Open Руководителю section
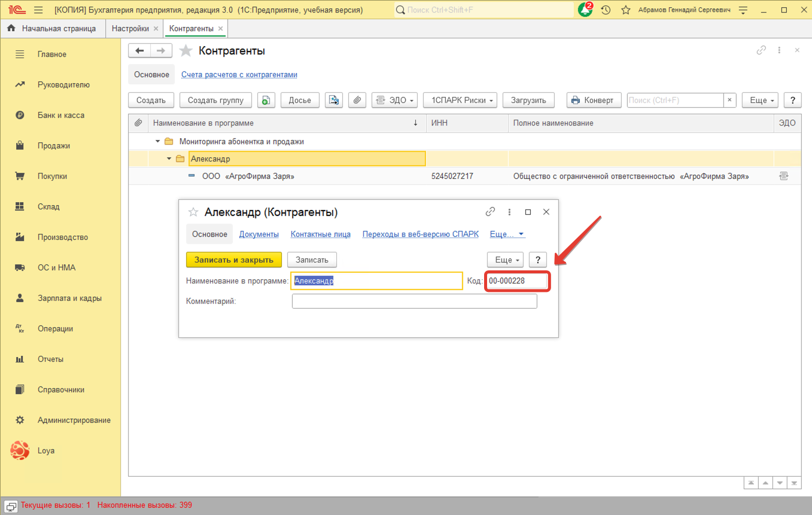This screenshot has width=812, height=515. tap(63, 85)
